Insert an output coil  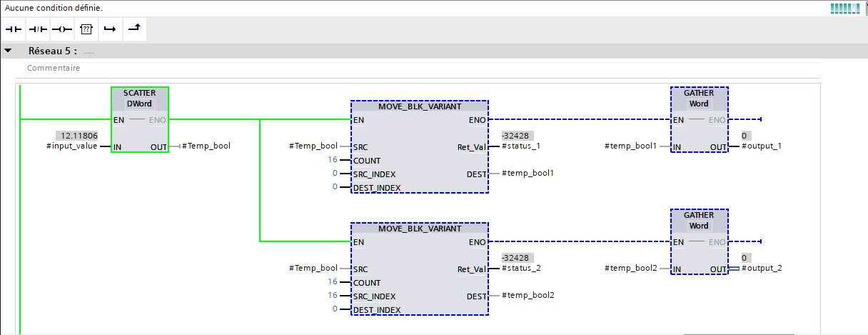pos(62,29)
